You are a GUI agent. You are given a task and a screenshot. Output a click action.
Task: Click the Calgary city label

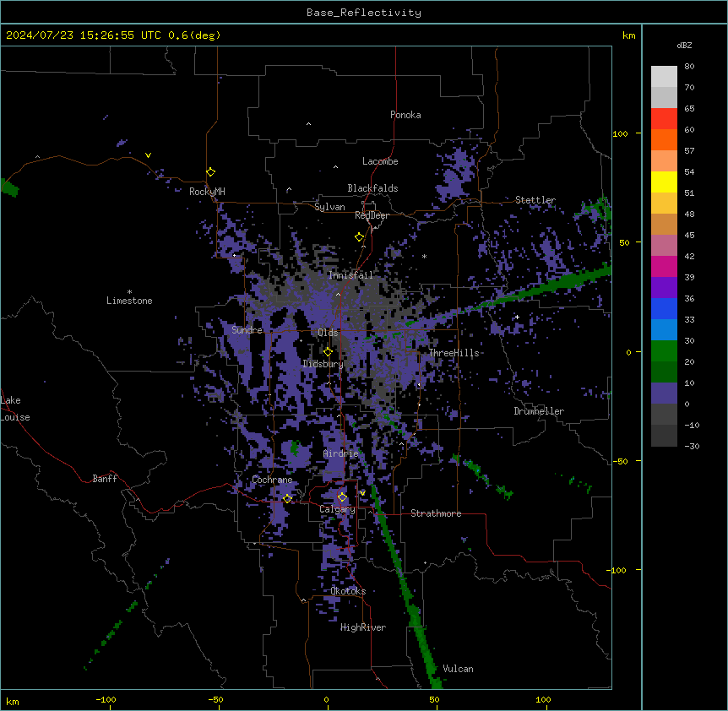tap(337, 509)
